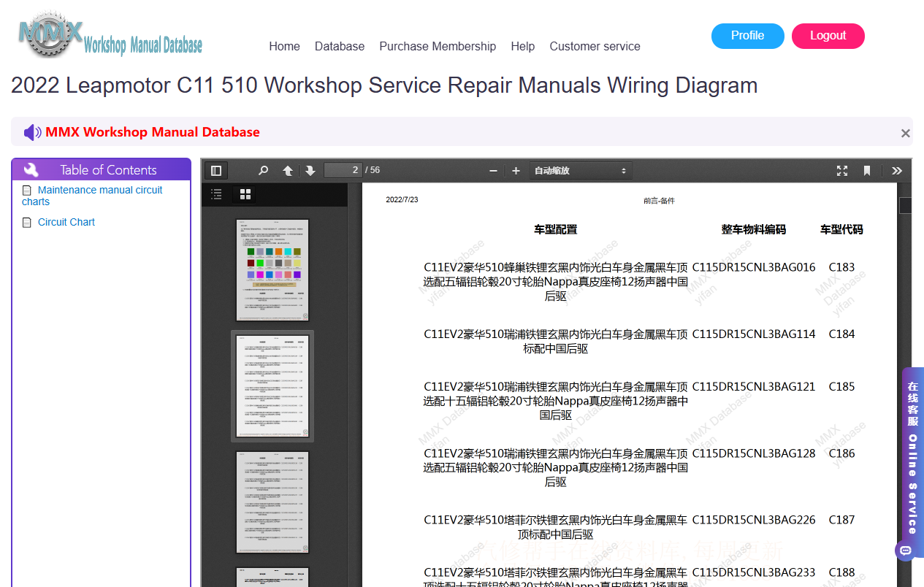
Task: Toggle the PDF sidebar panel
Action: 216,171
